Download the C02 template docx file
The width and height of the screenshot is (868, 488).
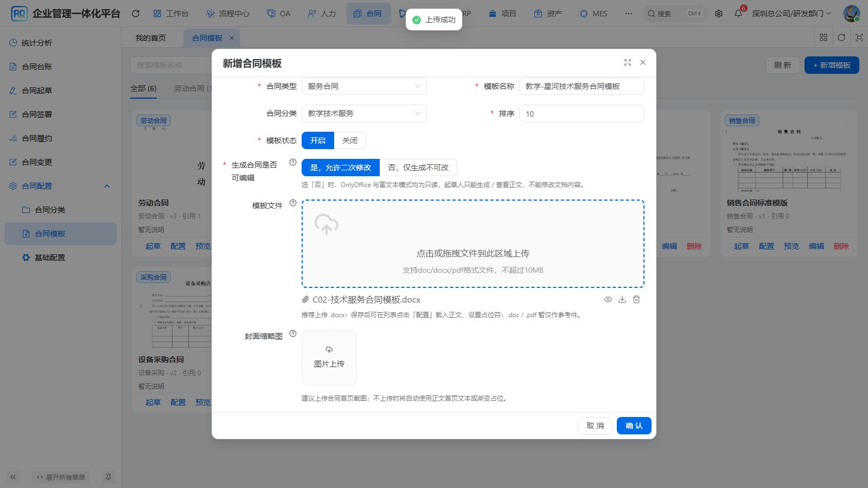coord(622,299)
